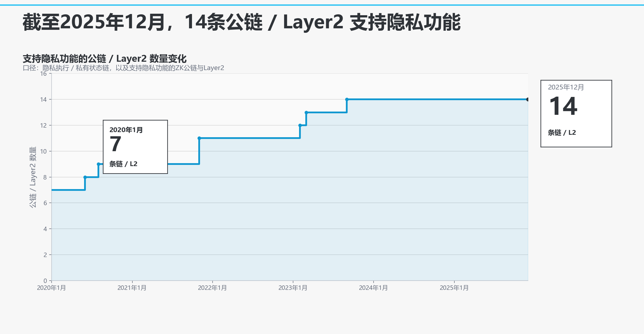Click the x-axis label 2025年1月

[x=454, y=288]
